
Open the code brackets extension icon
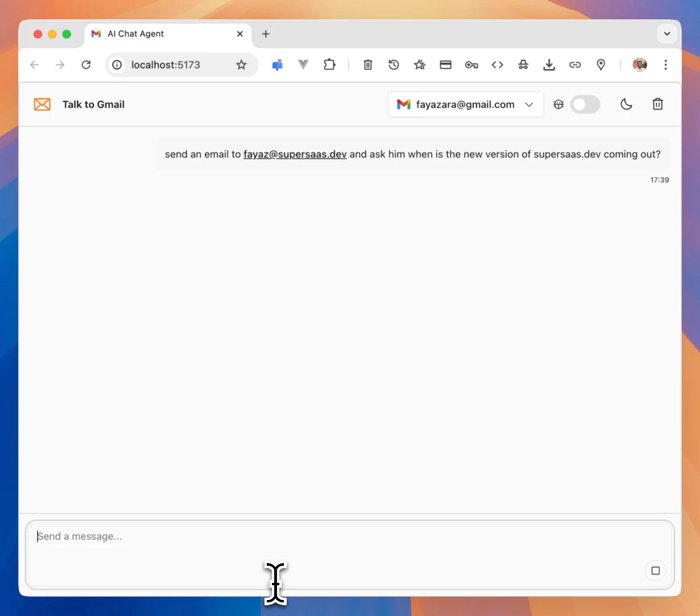tap(498, 65)
